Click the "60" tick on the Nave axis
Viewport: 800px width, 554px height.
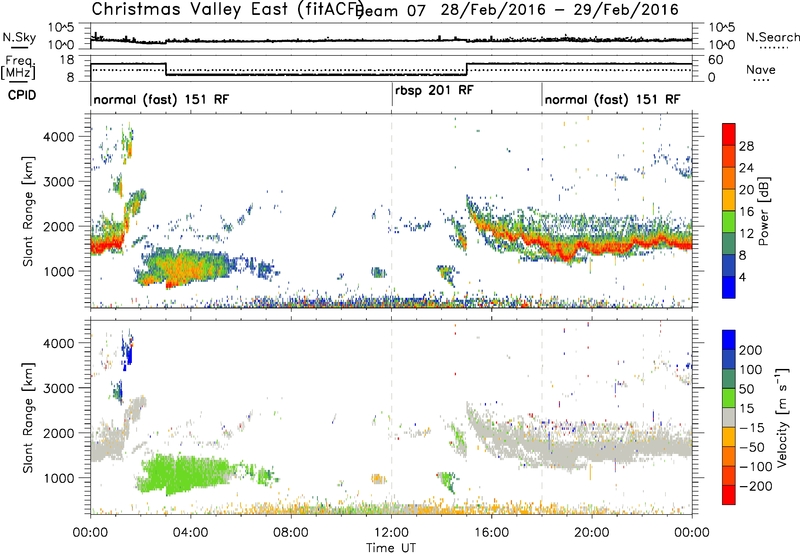click(716, 60)
